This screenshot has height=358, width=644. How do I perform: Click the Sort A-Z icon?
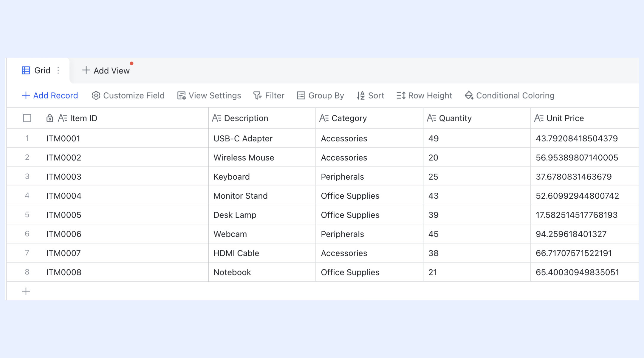point(361,95)
